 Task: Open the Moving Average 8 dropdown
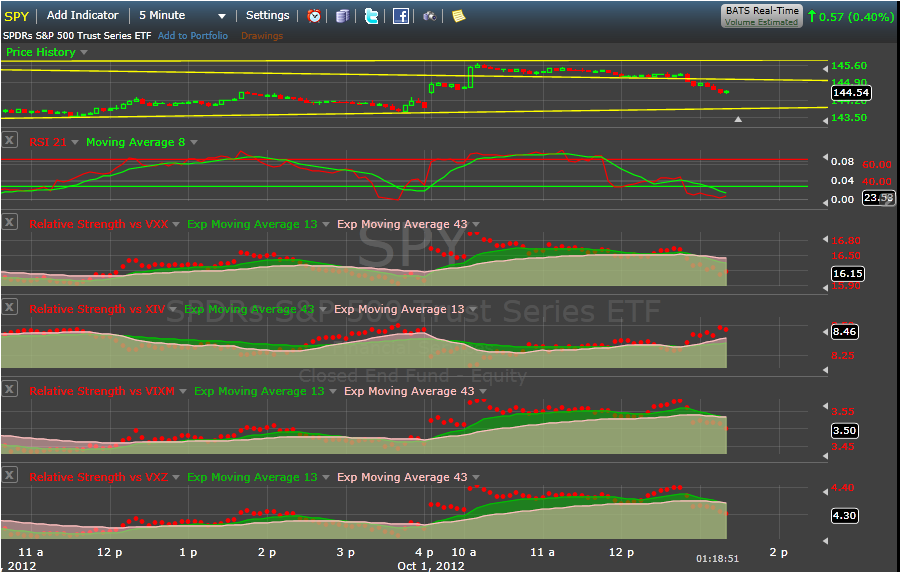(194, 143)
